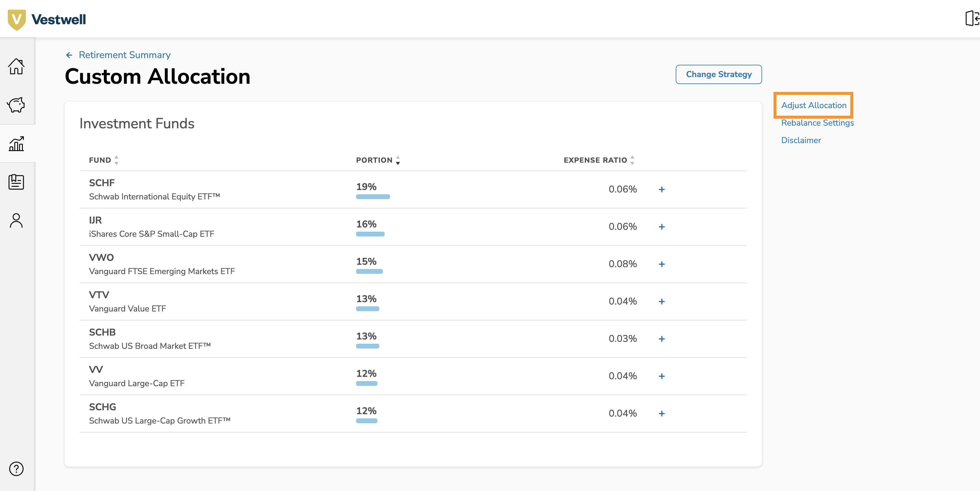Open the Home icon in sidebar
The image size is (980, 491).
pos(17,67)
